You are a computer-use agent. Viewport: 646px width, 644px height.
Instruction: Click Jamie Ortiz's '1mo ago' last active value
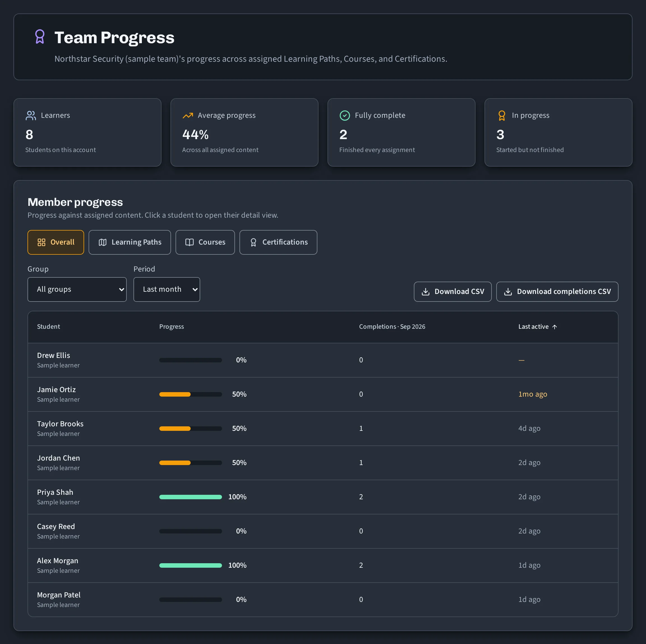pos(533,394)
